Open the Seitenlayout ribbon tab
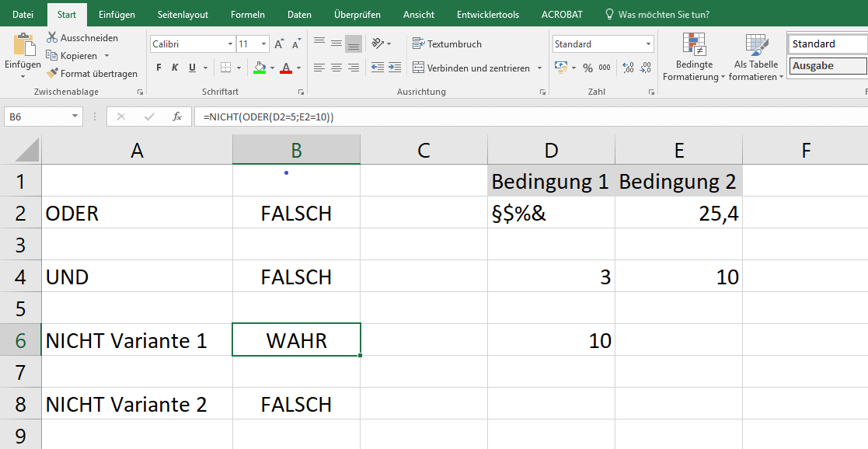 tap(183, 14)
